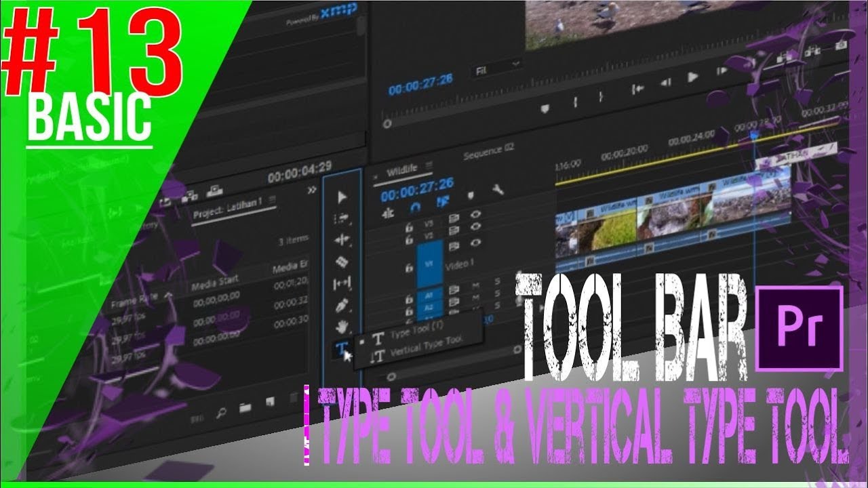
Task: Click the Extract button in Program monitor
Action: tap(812, 50)
